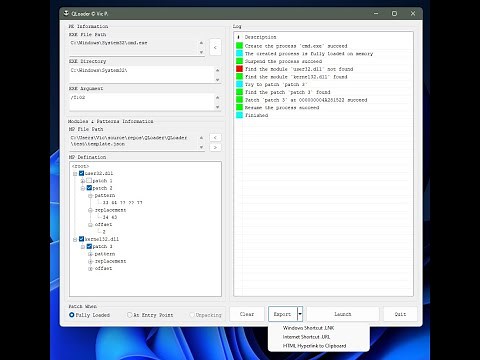Image resolution: width=480 pixels, height=360 pixels.
Task: Select offset value '2' in tree
Action: (104, 232)
